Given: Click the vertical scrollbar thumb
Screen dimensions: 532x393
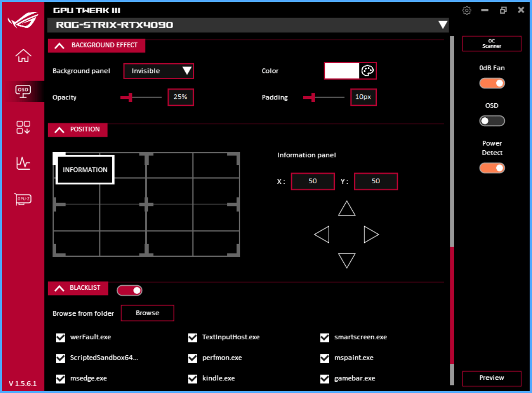Looking at the screenshot, I should pos(452,305).
